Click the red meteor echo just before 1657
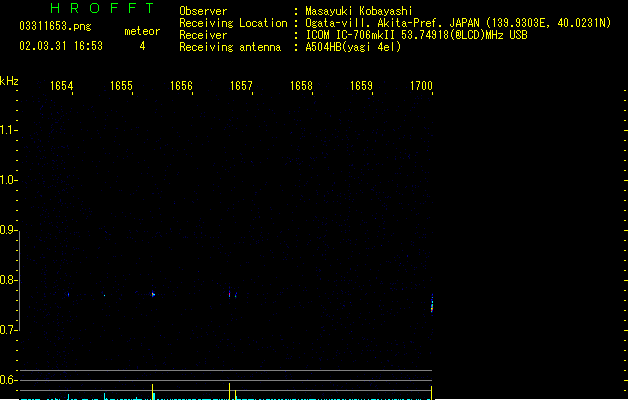This screenshot has height=400, width=629. [229, 294]
